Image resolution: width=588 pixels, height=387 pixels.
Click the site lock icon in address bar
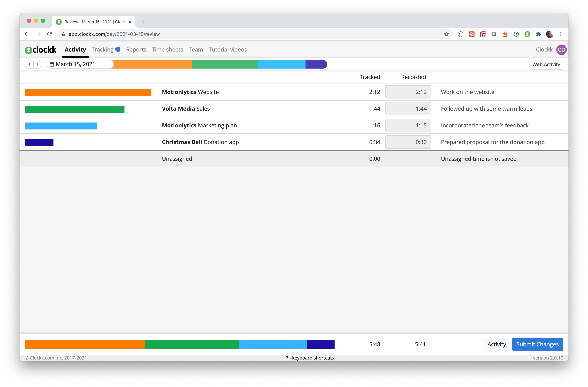(63, 34)
